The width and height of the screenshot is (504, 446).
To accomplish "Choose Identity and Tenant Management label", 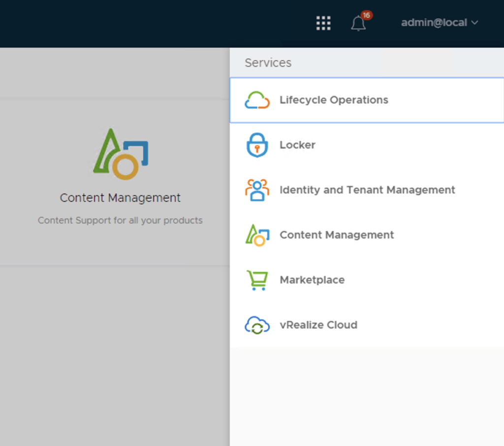I will pyautogui.click(x=367, y=190).
